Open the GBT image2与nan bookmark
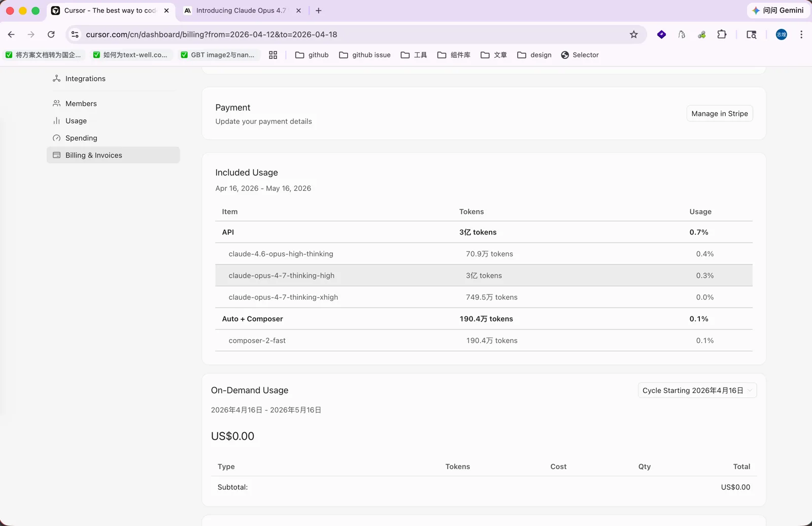Viewport: 812px width, 526px height. [x=218, y=55]
